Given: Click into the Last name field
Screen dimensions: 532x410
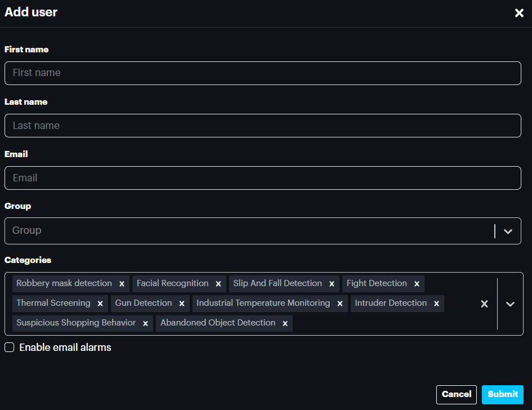Looking at the screenshot, I should [x=262, y=126].
